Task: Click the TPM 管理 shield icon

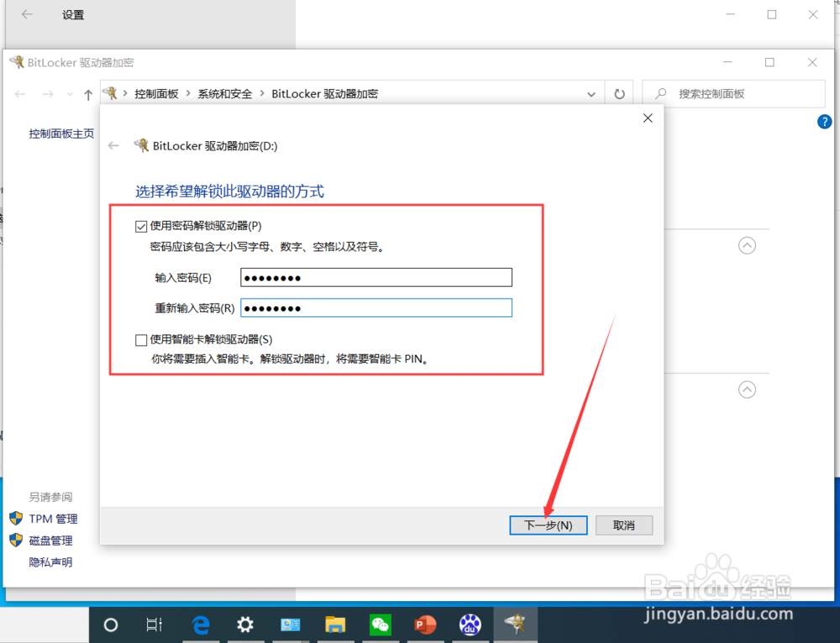Action: pyautogui.click(x=16, y=518)
